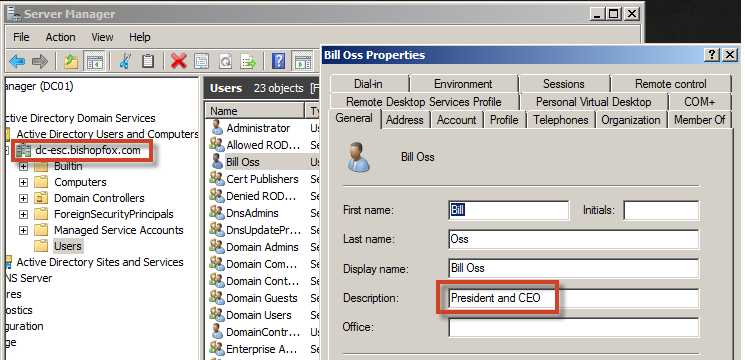The image size is (745, 360).
Task: Click the First name field containing Bill
Action: pos(508,210)
